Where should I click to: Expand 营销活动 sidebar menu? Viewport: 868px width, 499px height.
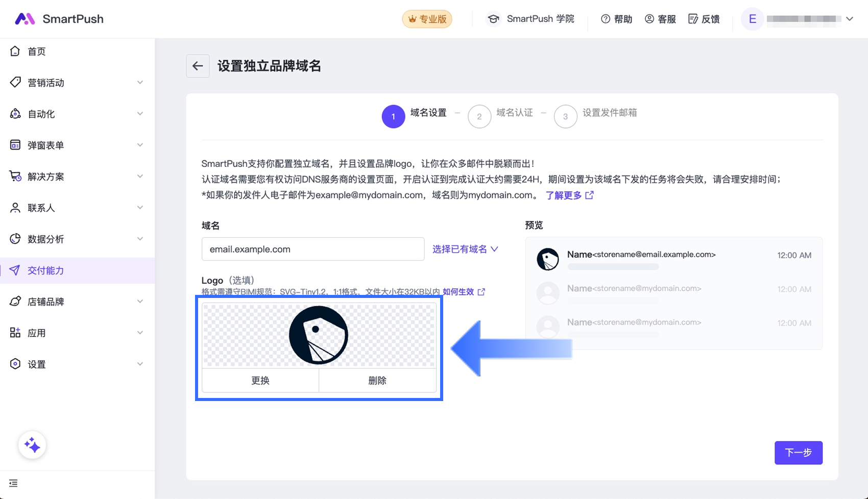(x=77, y=83)
